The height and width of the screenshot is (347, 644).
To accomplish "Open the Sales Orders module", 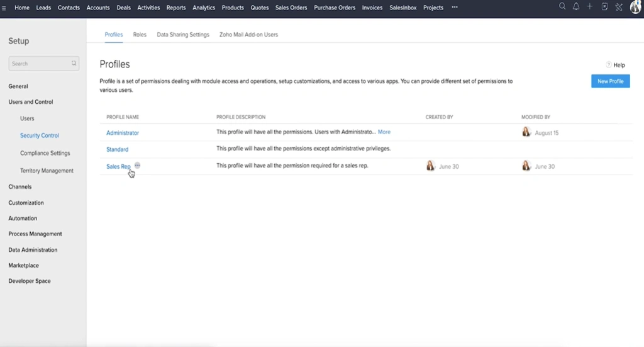I will [291, 8].
